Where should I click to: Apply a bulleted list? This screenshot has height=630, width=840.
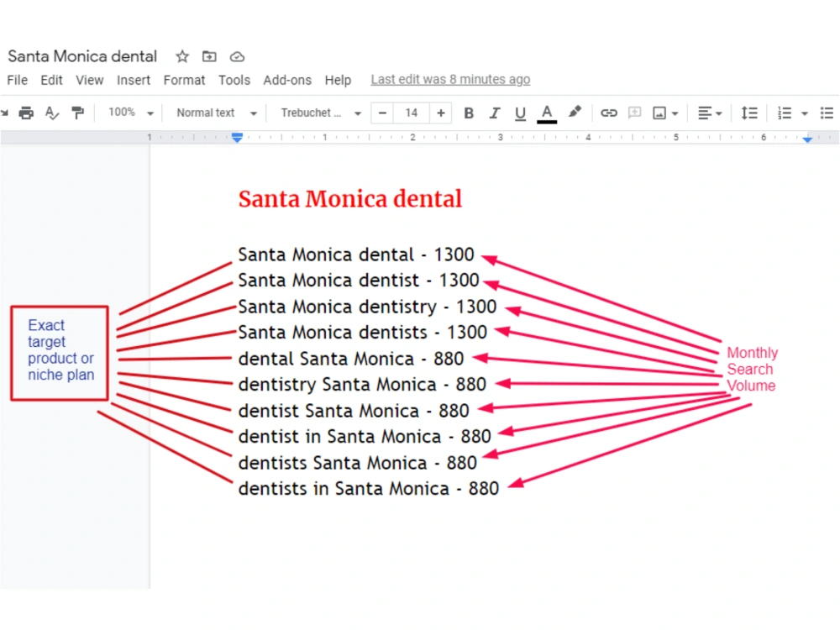pos(827,113)
